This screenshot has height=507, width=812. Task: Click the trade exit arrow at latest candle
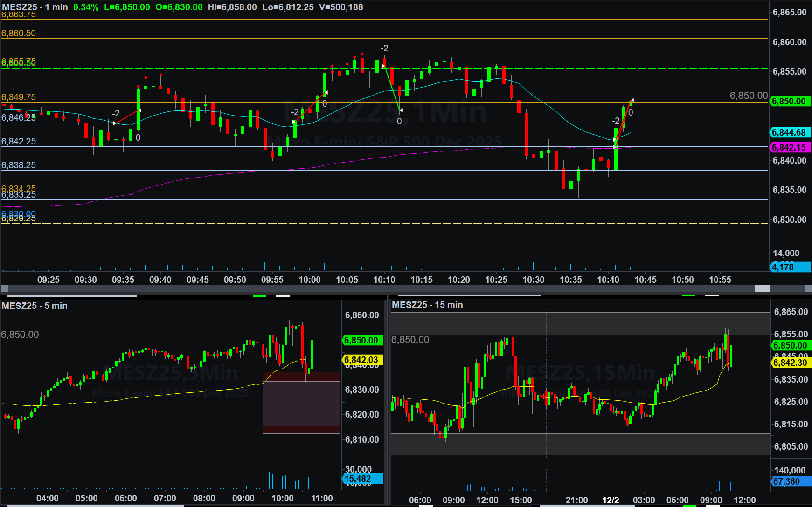[632, 100]
